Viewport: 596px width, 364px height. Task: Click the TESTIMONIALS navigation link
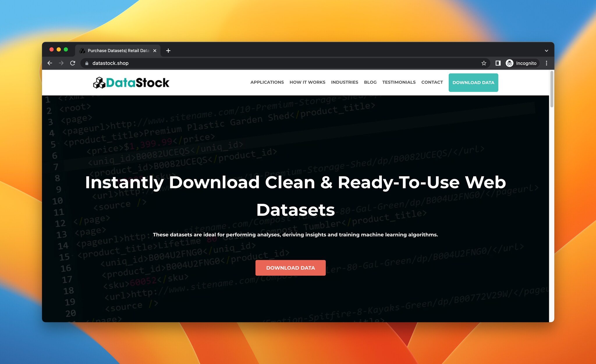pos(398,83)
